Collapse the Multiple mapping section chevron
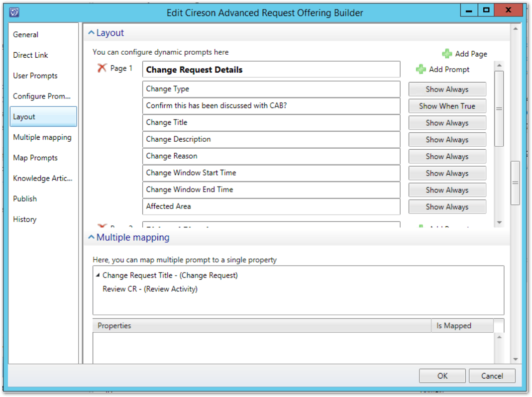 click(91, 237)
